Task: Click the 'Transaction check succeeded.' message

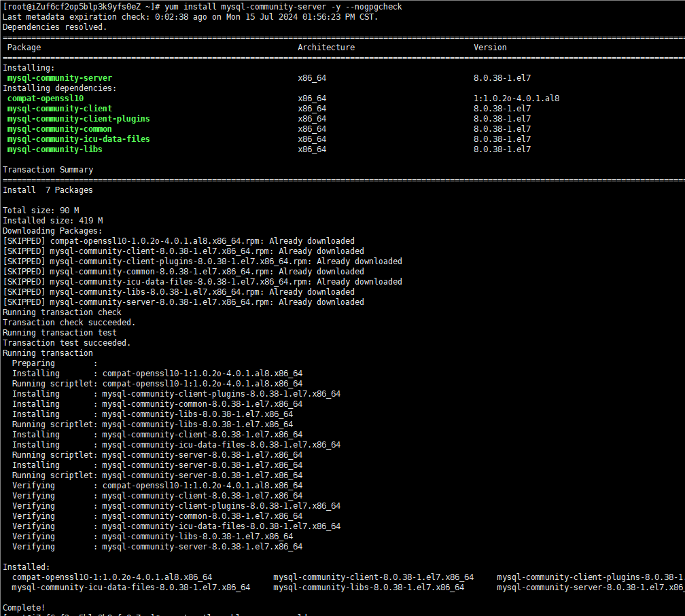Action: (69, 323)
